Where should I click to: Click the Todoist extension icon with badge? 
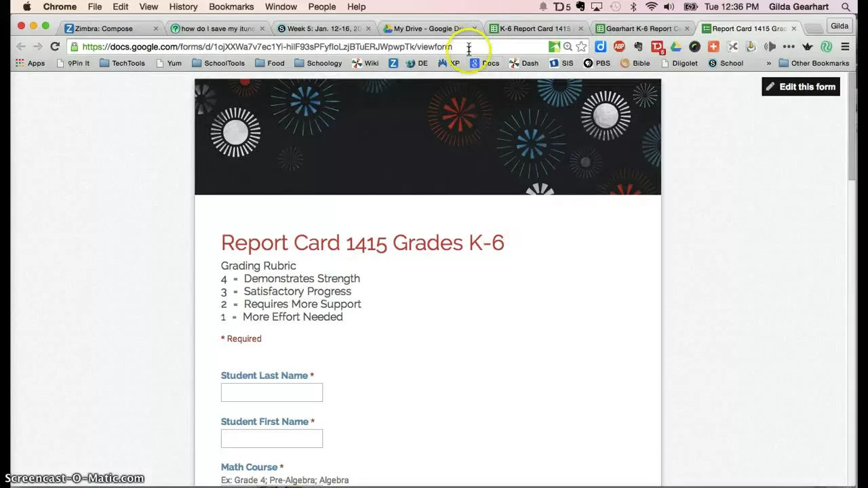(x=657, y=47)
